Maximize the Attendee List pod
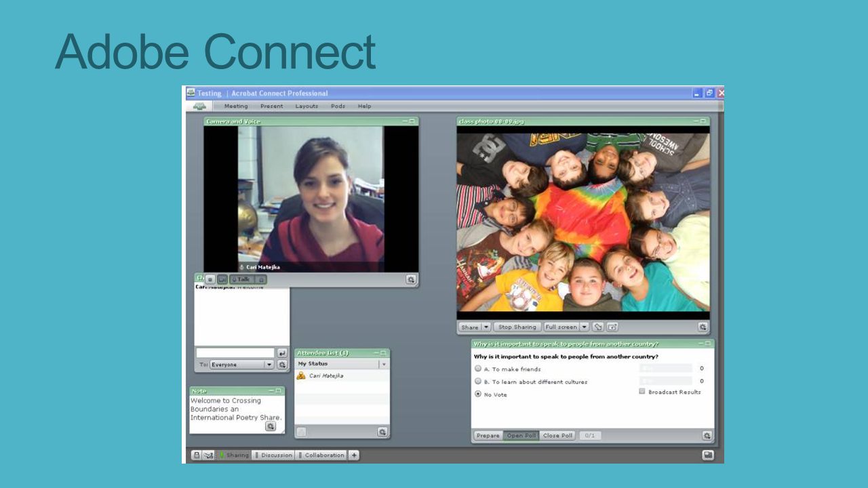 [383, 353]
